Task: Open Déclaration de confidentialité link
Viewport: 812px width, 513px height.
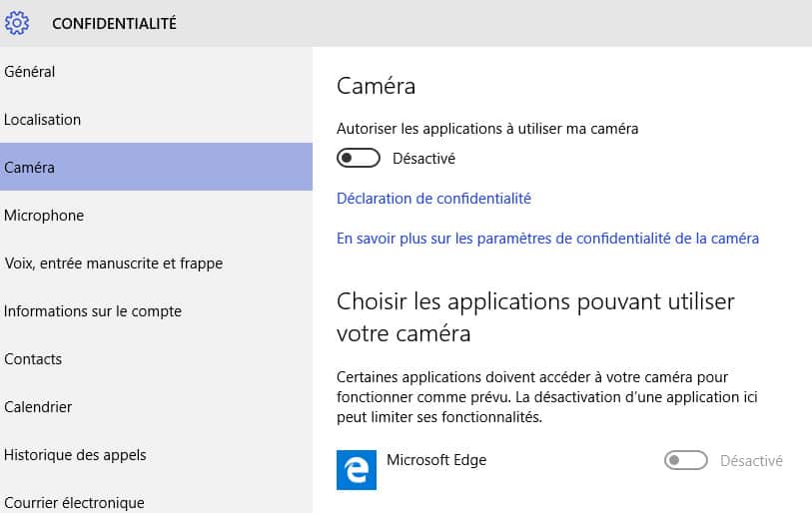Action: coord(433,199)
